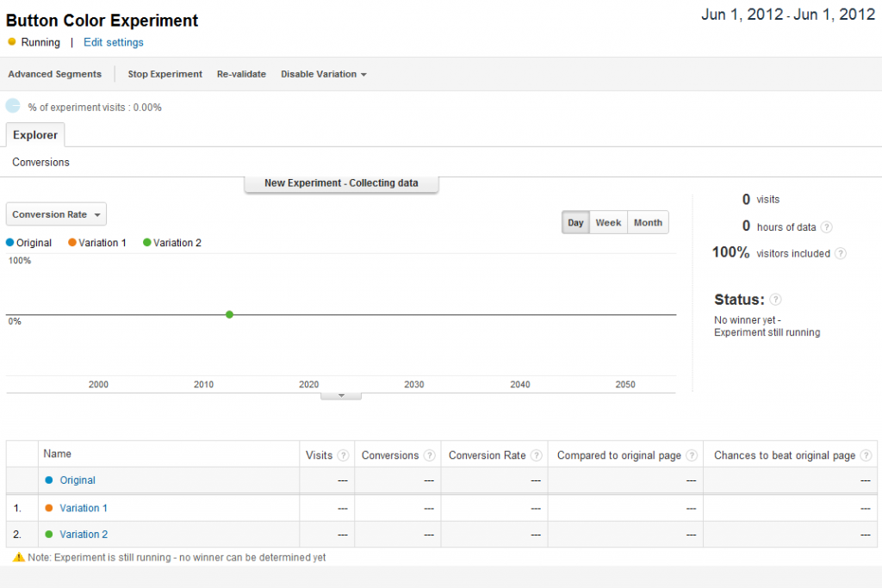Image resolution: width=882 pixels, height=588 pixels.
Task: Click the experiment visits pie icon
Action: 13,106
